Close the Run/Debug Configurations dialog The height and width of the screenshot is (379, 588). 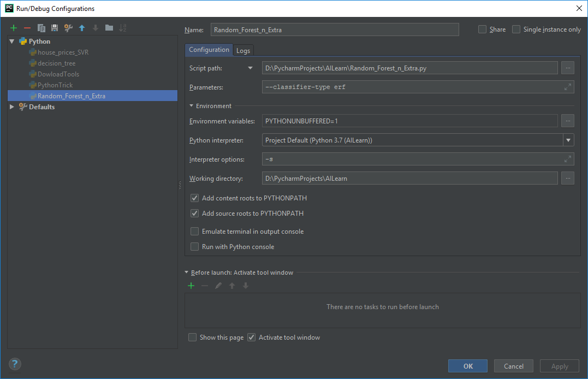click(579, 8)
